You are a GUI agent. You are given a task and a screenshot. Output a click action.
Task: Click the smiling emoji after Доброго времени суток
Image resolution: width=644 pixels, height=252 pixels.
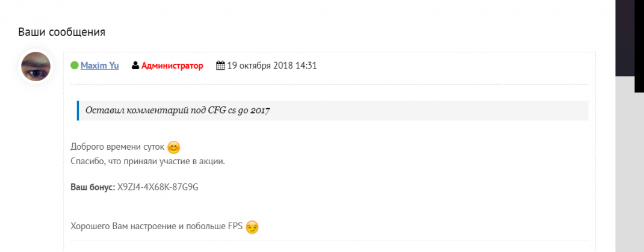[174, 147]
